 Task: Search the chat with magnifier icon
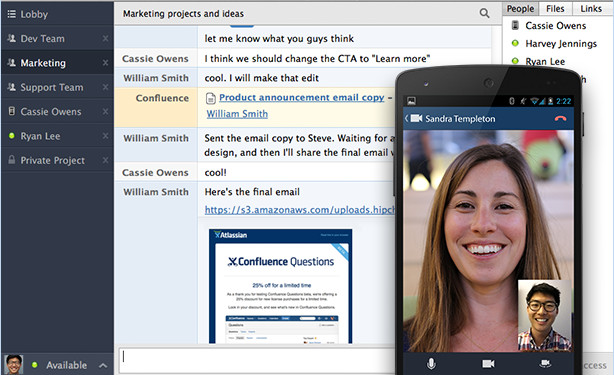pyautogui.click(x=484, y=13)
